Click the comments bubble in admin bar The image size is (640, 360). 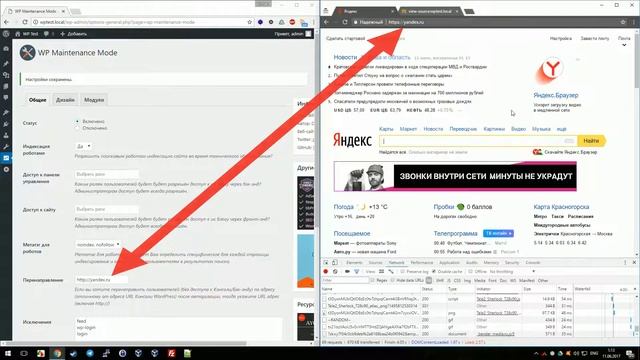click(47, 34)
